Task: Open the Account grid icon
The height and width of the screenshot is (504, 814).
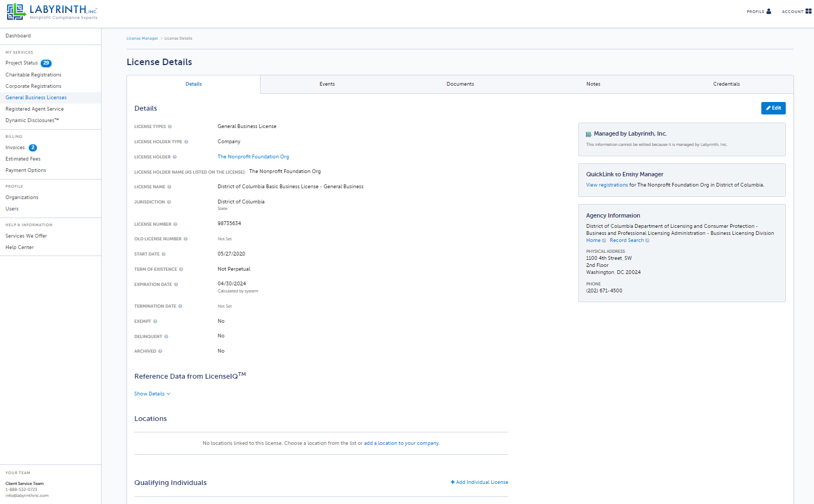Action: [809, 11]
